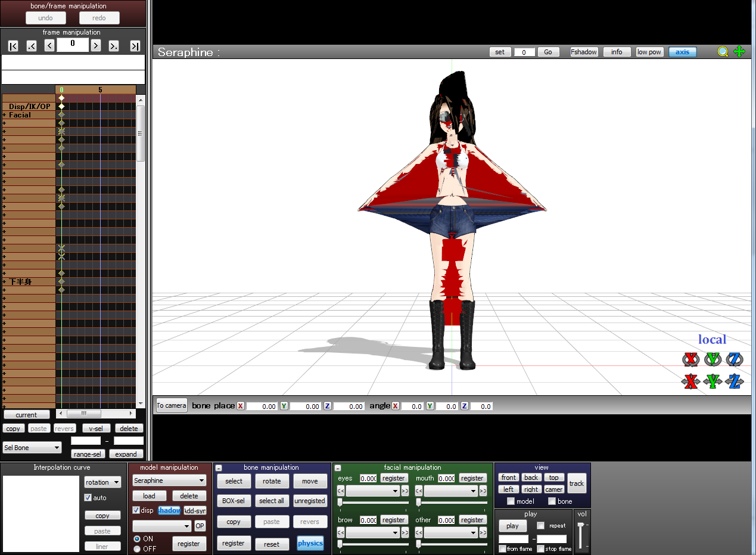This screenshot has width=756, height=555.
Task: Open the rotation interpolation dropdown
Action: point(102,482)
